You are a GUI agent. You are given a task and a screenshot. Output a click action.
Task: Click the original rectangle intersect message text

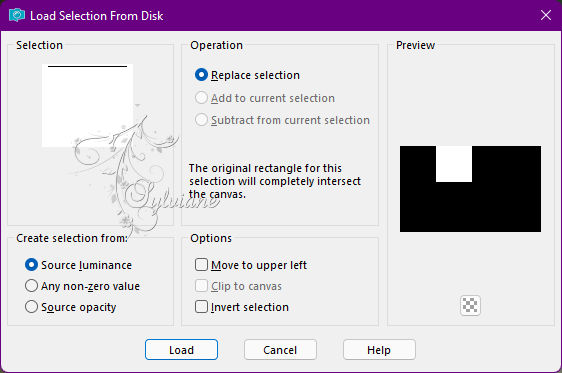point(275,181)
